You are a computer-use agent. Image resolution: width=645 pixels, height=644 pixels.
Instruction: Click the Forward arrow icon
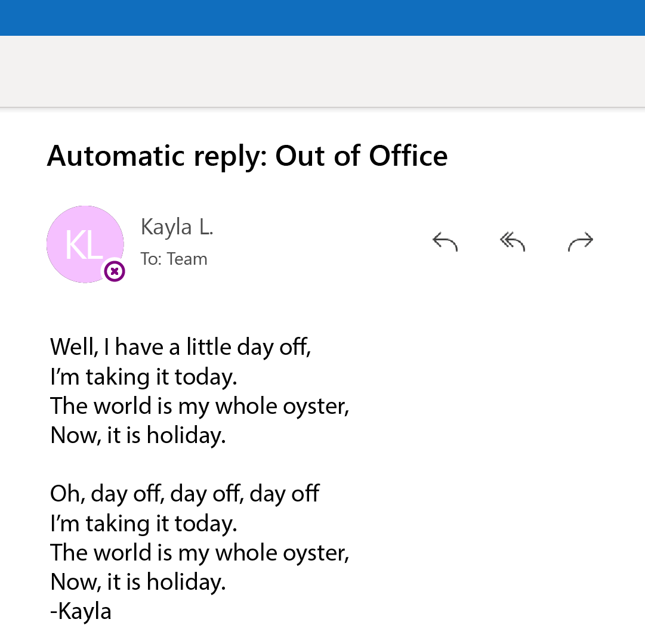(x=581, y=241)
